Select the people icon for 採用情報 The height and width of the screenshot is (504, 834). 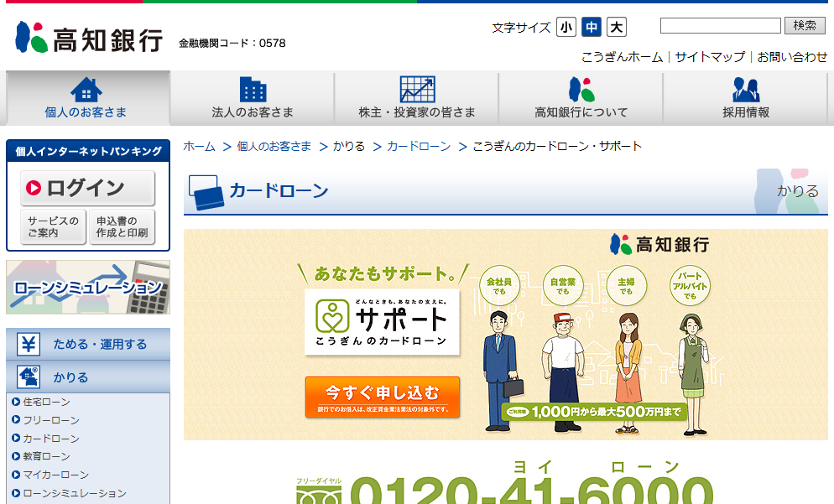[746, 90]
